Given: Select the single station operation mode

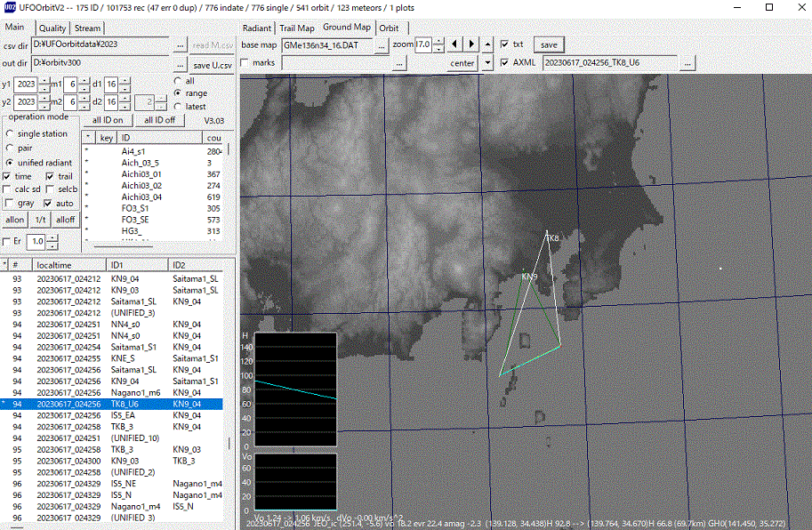Looking at the screenshot, I should pyautogui.click(x=11, y=133).
